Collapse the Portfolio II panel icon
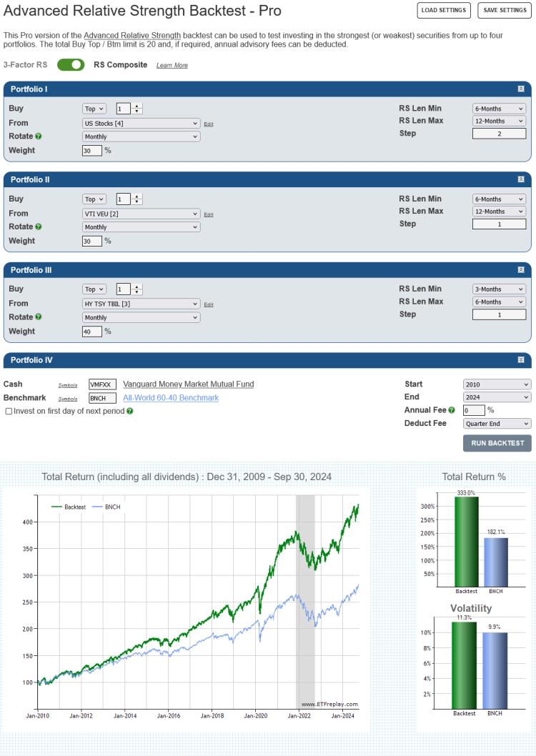 [x=521, y=179]
